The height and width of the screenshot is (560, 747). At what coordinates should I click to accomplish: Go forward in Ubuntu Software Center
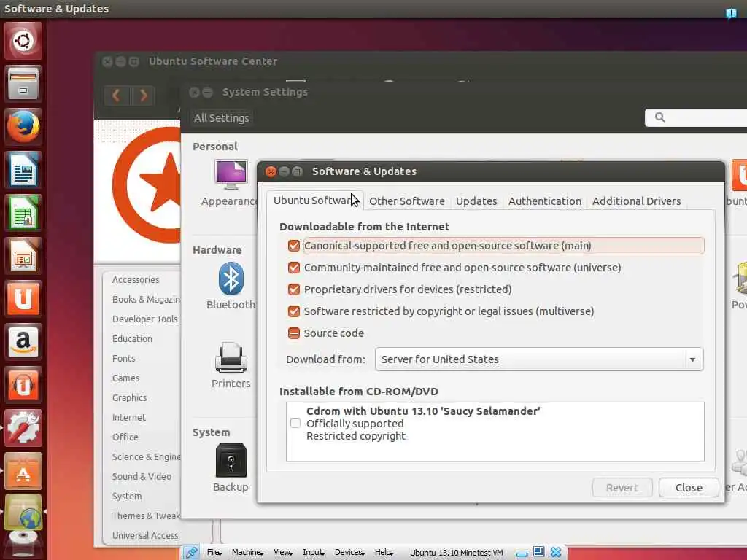142,96
